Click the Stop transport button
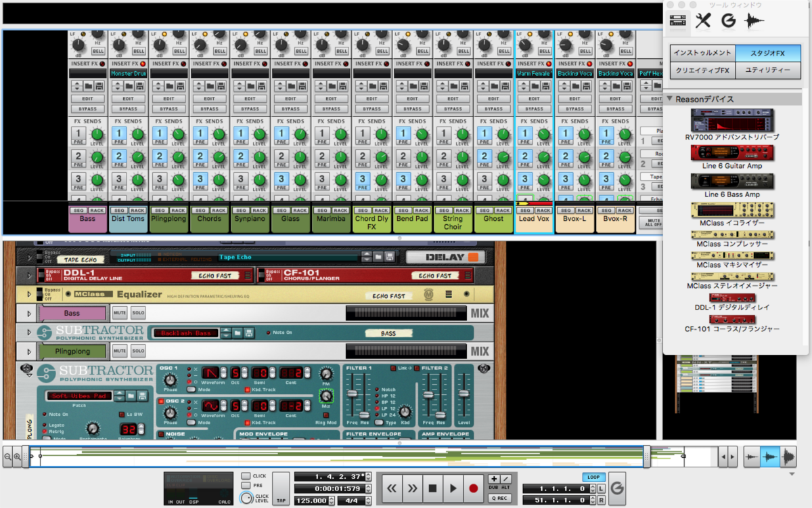This screenshot has height=508, width=812. [x=432, y=488]
